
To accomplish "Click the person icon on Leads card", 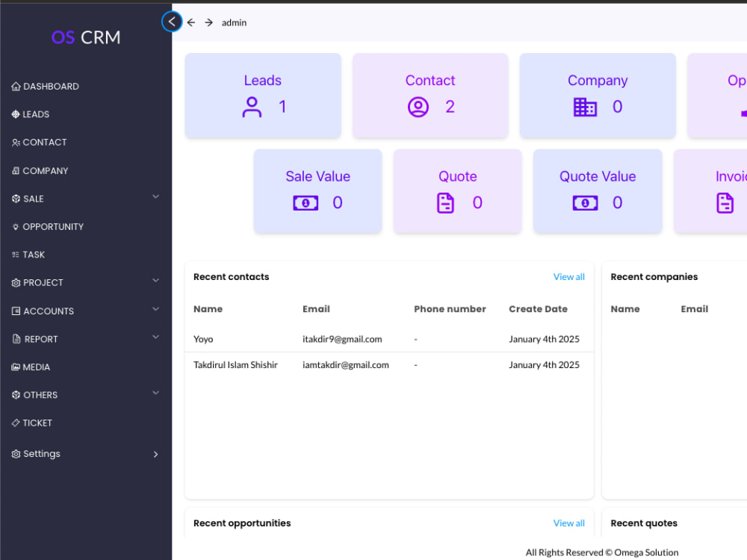I will 252,107.
